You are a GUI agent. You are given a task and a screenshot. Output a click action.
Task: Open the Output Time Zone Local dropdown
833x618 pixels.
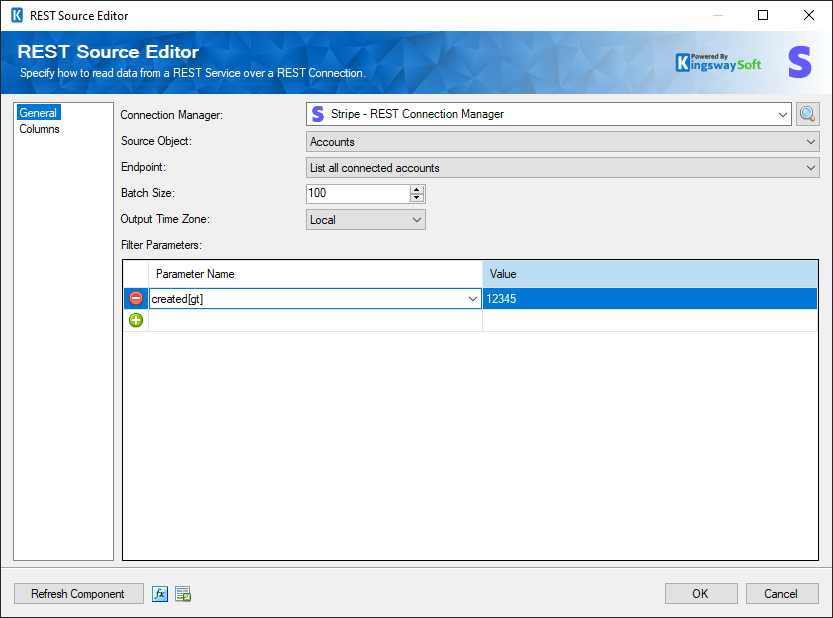[x=417, y=220]
